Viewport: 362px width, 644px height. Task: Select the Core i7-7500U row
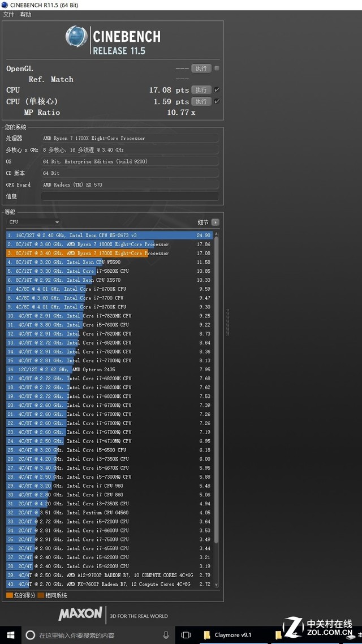click(x=110, y=539)
